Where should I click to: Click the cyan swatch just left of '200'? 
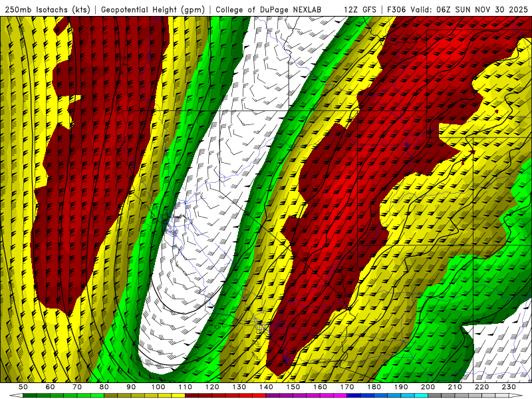pyautogui.click(x=421, y=396)
